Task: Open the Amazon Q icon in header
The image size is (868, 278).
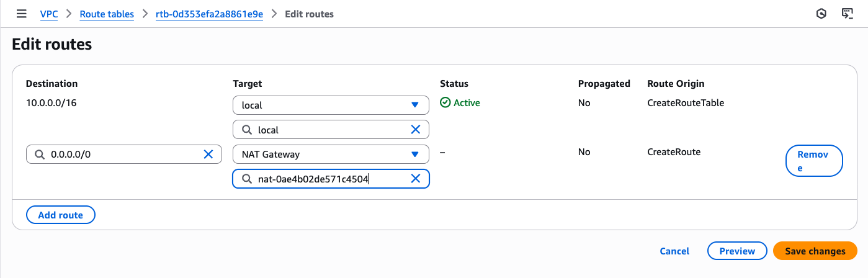Action: 821,14
